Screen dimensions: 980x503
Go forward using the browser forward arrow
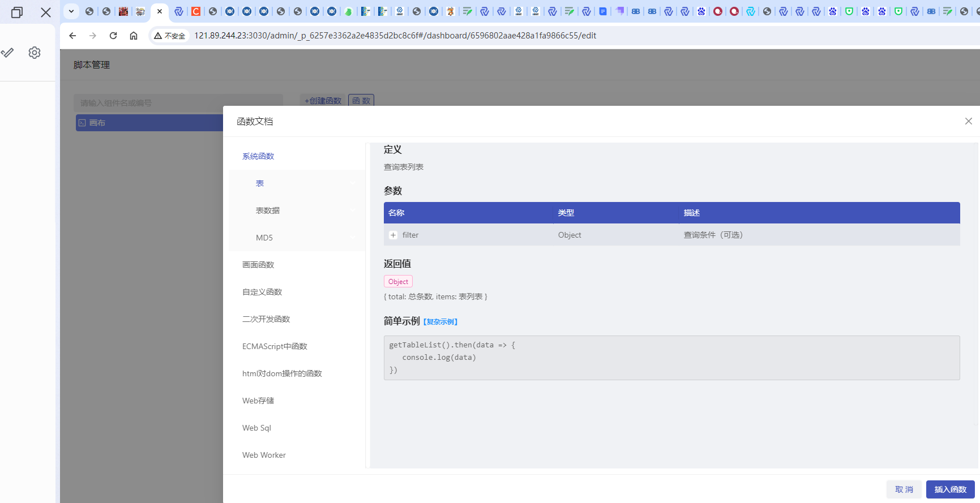[x=93, y=36]
